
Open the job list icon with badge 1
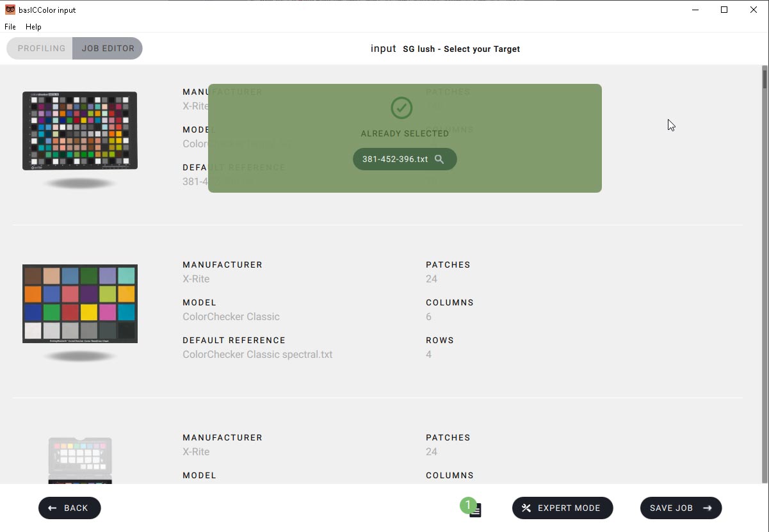click(x=472, y=508)
